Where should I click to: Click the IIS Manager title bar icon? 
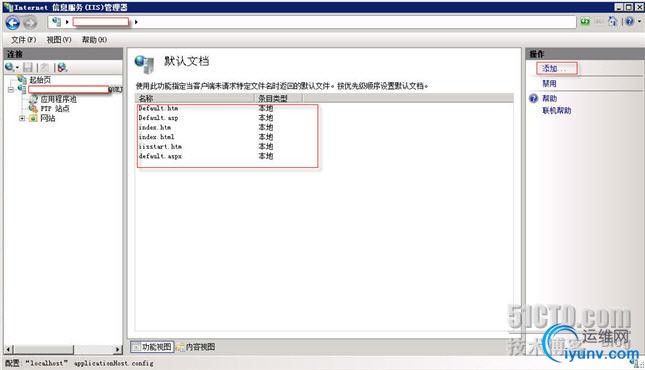point(8,7)
